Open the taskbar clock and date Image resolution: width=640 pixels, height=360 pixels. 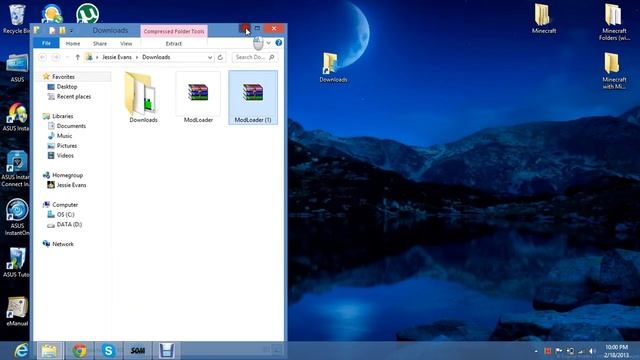[616, 351]
